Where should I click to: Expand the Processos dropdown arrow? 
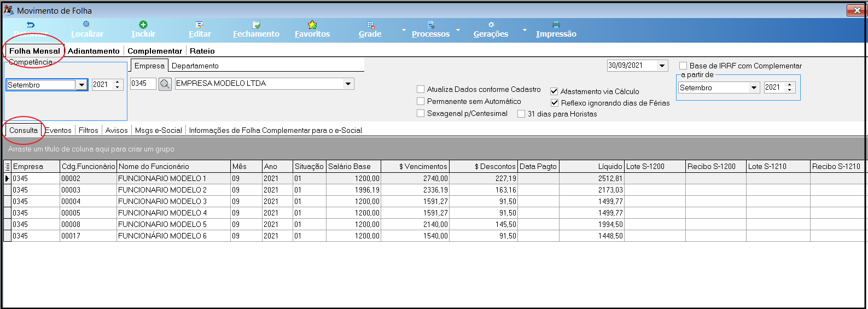(458, 30)
